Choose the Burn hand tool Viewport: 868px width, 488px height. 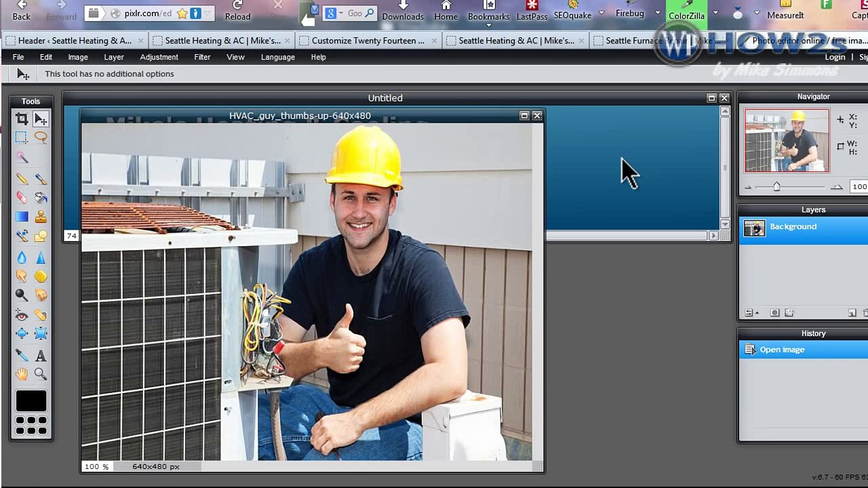(41, 295)
